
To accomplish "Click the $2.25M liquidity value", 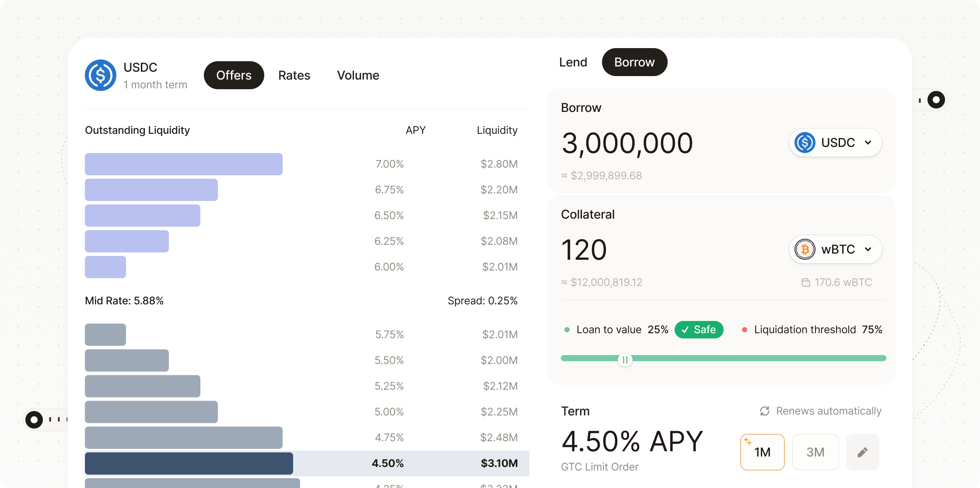I will pos(499,412).
